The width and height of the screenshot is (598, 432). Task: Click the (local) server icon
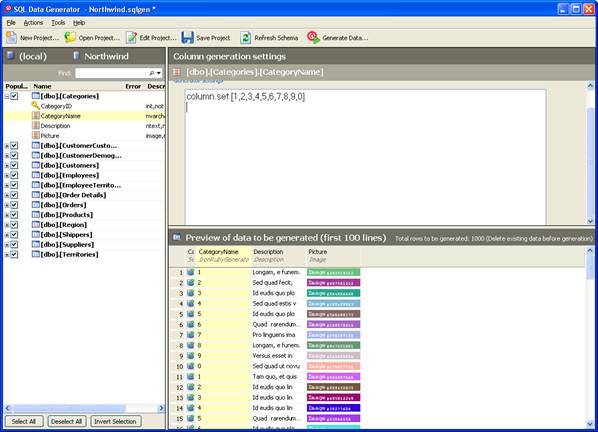[x=11, y=56]
